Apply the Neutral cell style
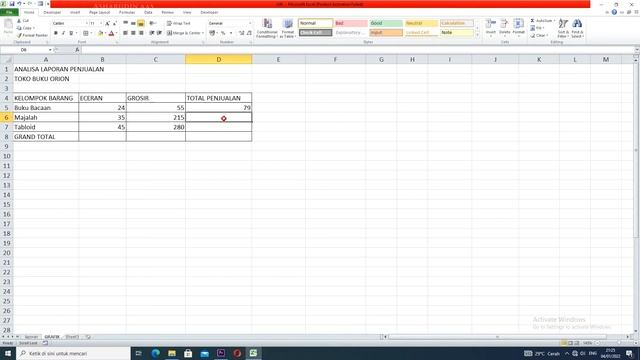 point(421,23)
